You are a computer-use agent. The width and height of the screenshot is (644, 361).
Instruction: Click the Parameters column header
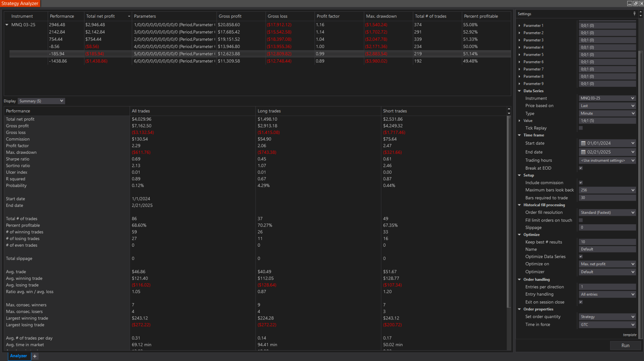[174, 16]
